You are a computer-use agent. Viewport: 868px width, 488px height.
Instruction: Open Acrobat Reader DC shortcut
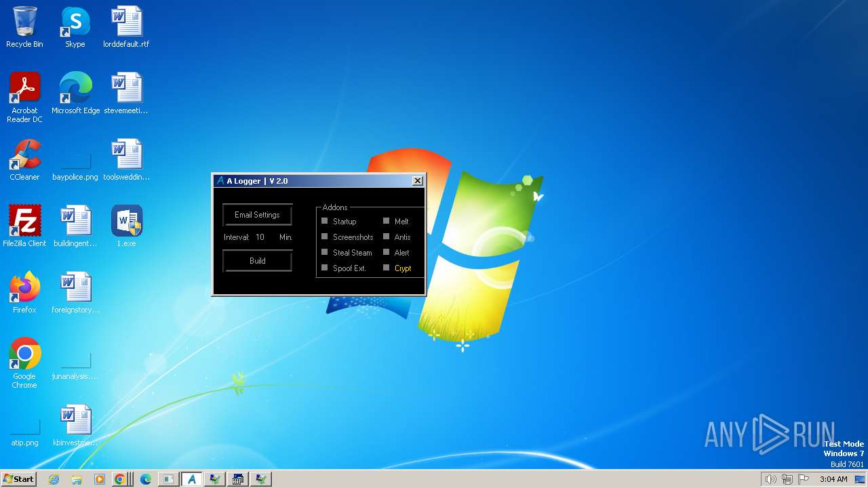(x=24, y=97)
